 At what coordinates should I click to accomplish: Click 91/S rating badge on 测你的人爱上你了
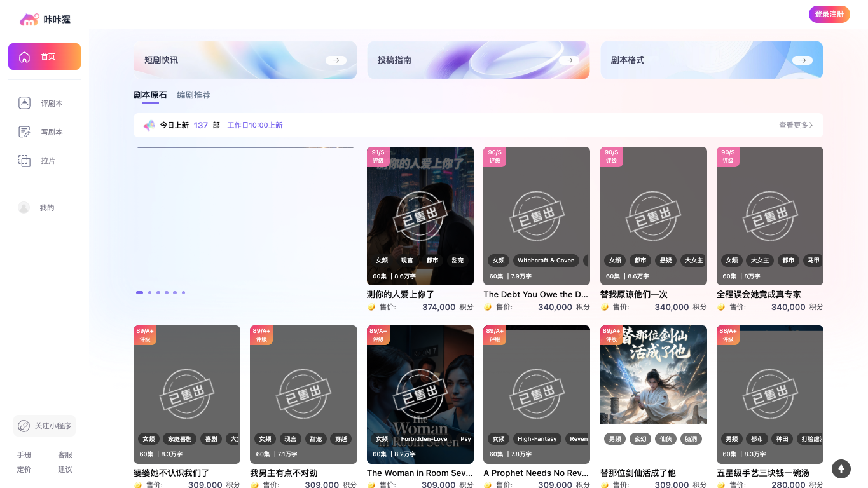tap(378, 157)
